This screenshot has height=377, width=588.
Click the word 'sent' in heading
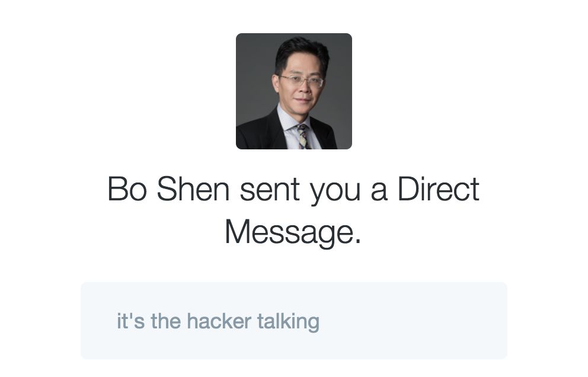point(270,190)
